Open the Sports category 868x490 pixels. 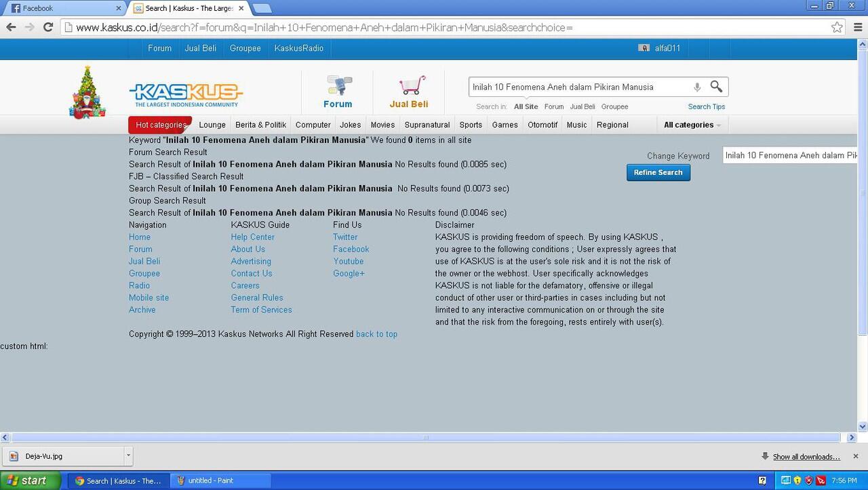pyautogui.click(x=471, y=125)
